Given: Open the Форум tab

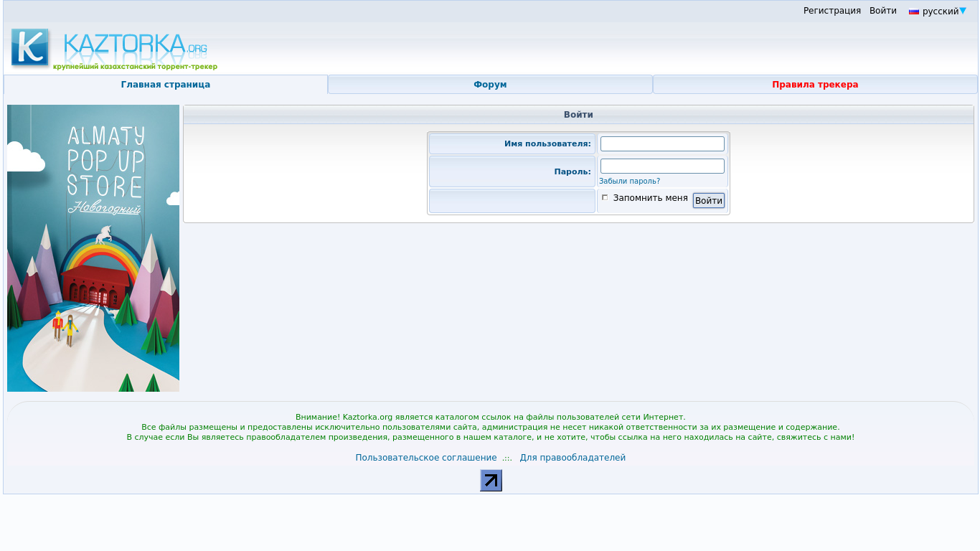Looking at the screenshot, I should click(490, 85).
